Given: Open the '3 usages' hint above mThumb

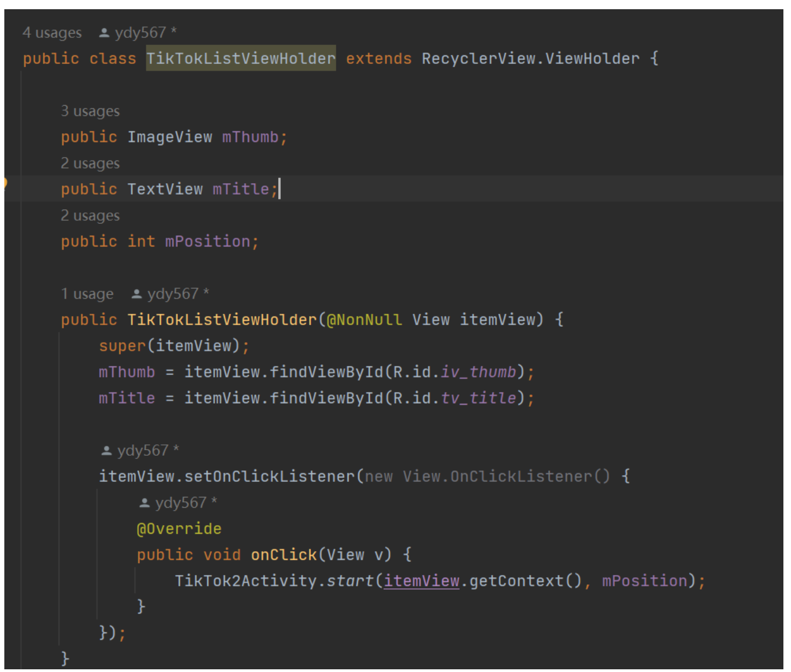Looking at the screenshot, I should click(x=90, y=111).
